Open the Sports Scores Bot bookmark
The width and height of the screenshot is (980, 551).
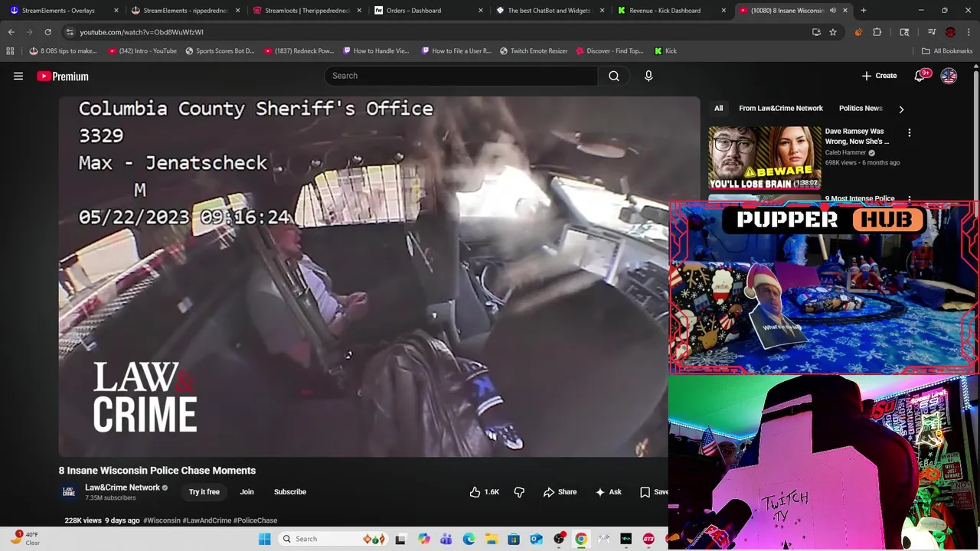(219, 51)
